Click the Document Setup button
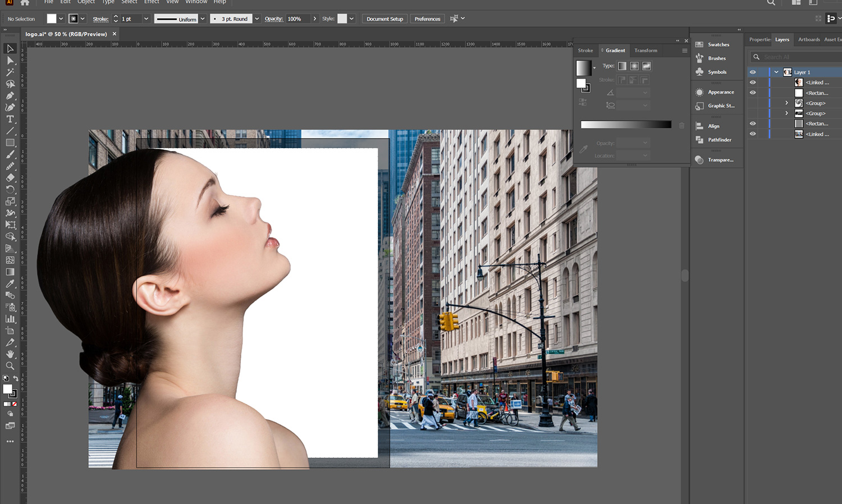 pyautogui.click(x=385, y=19)
